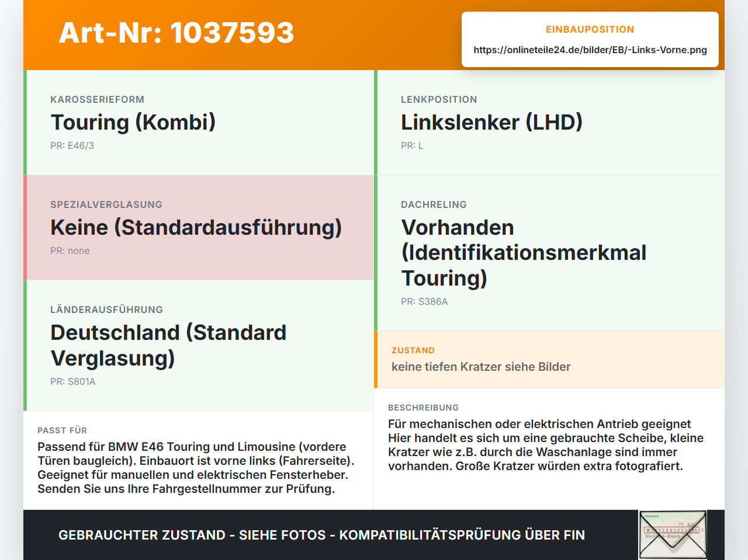Viewport: 748px width, 560px height.
Task: Click the Gebrauchter Zustand footer banner text
Action: click(321, 535)
